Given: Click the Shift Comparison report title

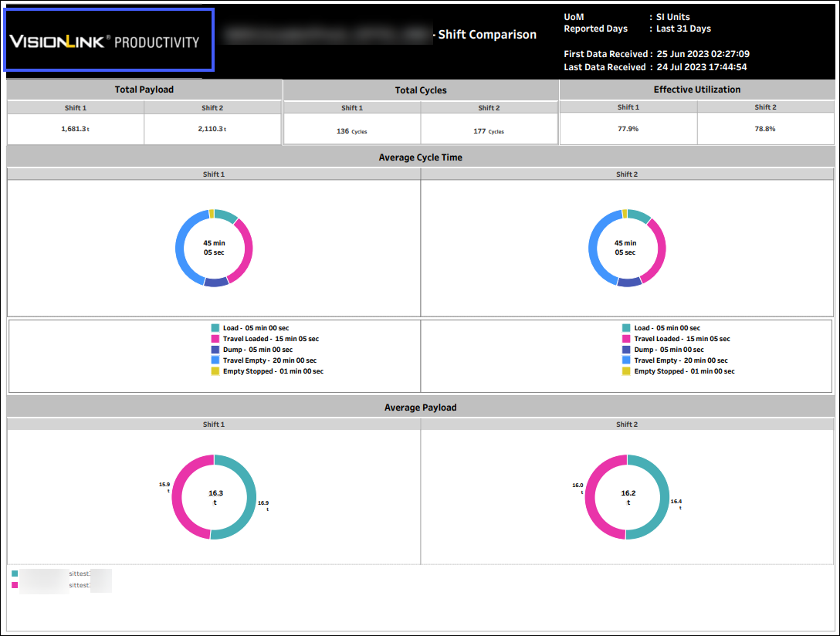Looking at the screenshot, I should 487,35.
